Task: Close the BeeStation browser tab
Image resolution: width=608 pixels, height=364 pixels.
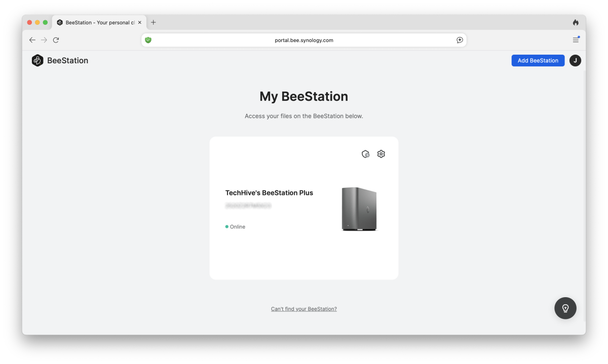Action: [140, 22]
